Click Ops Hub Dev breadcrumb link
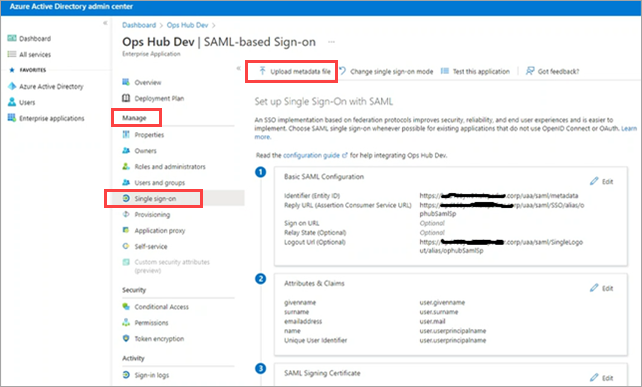This screenshot has width=642, height=387. (188, 25)
